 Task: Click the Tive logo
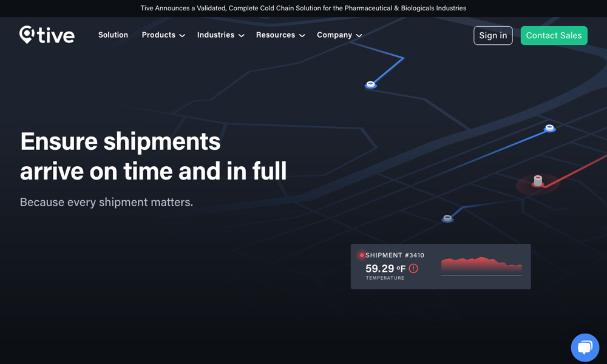(47, 35)
